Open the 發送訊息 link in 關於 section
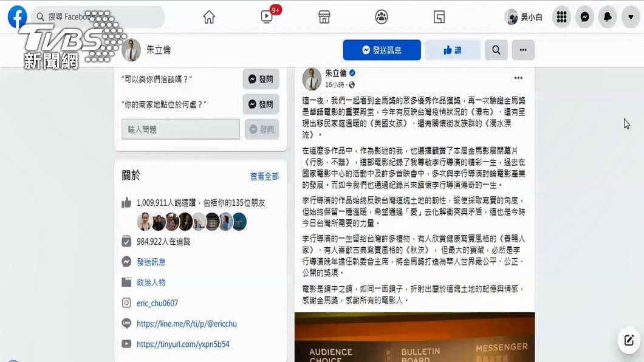644x362 pixels. pos(151,262)
